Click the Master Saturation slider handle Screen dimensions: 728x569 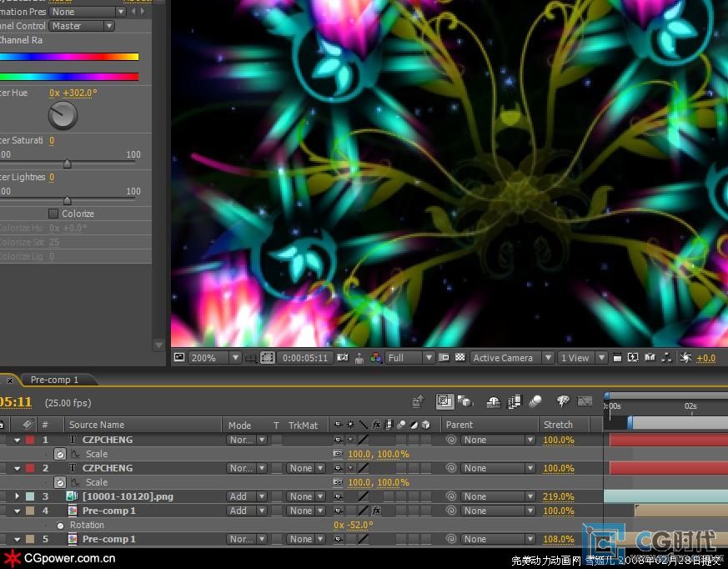[68, 164]
